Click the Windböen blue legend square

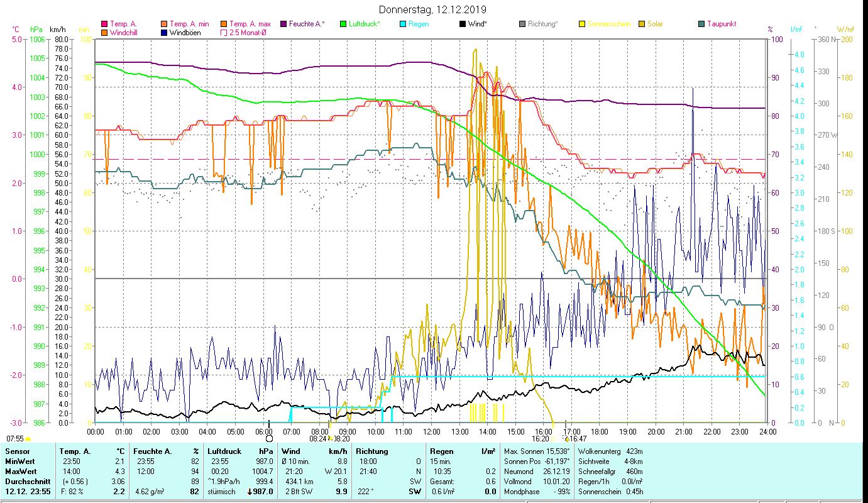pyautogui.click(x=164, y=33)
